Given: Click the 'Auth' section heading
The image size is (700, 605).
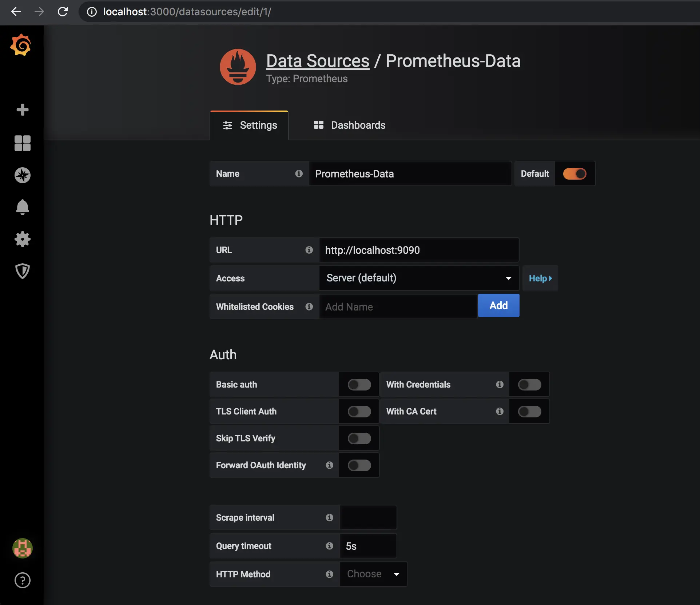Looking at the screenshot, I should pos(223,354).
